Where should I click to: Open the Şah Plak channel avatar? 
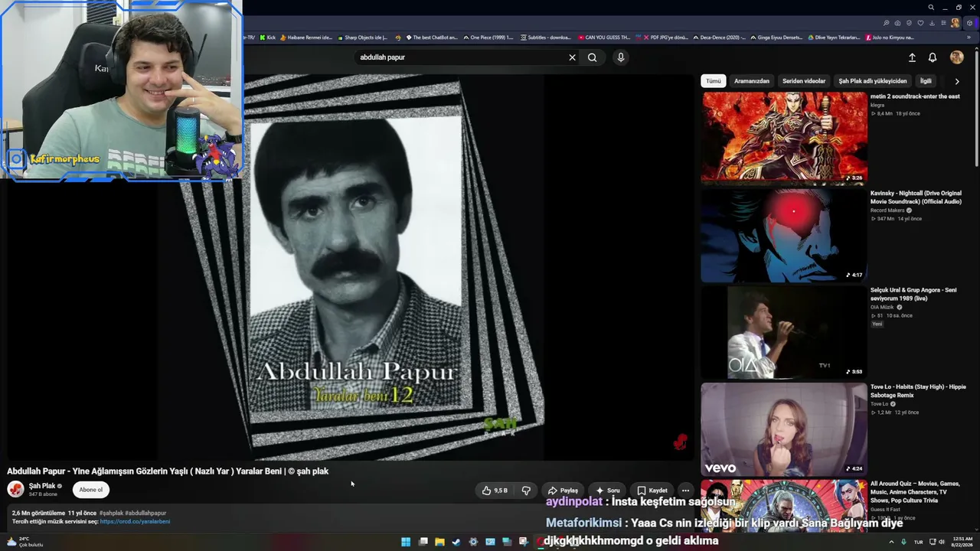pyautogui.click(x=15, y=490)
